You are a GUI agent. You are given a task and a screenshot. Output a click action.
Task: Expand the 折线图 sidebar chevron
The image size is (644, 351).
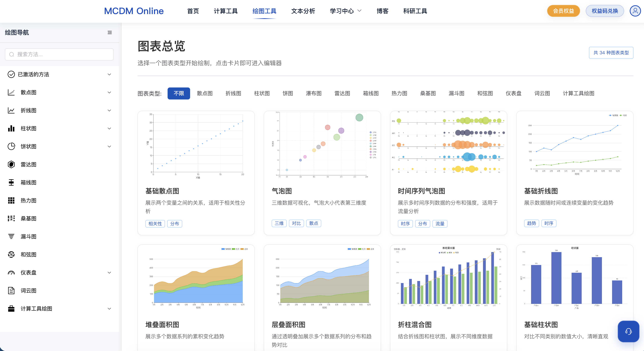(109, 110)
